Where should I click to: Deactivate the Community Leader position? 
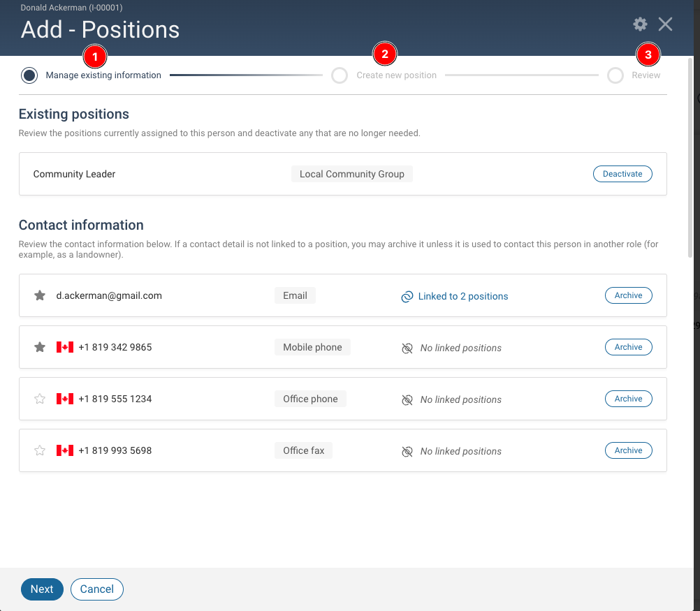(x=622, y=174)
